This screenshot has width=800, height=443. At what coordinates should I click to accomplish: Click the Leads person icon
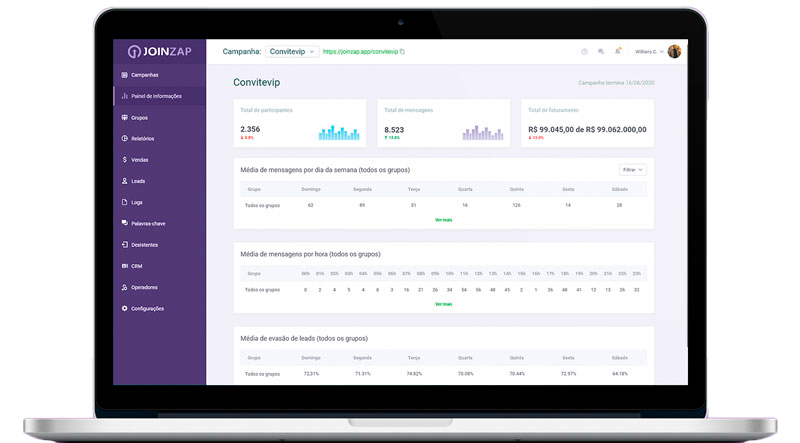pyautogui.click(x=124, y=181)
